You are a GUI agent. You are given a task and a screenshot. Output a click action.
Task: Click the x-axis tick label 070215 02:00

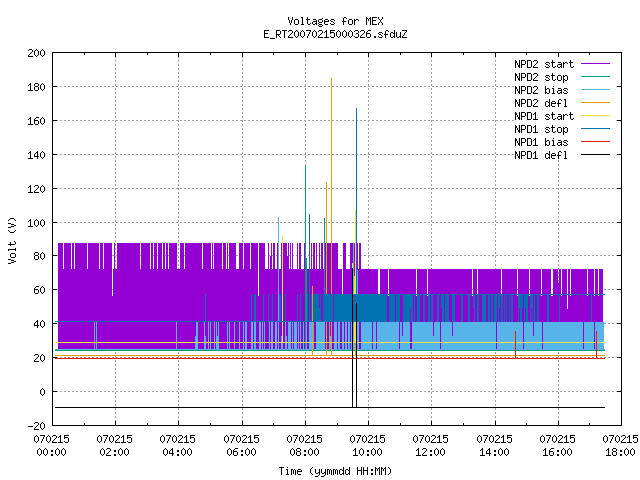coord(114,446)
